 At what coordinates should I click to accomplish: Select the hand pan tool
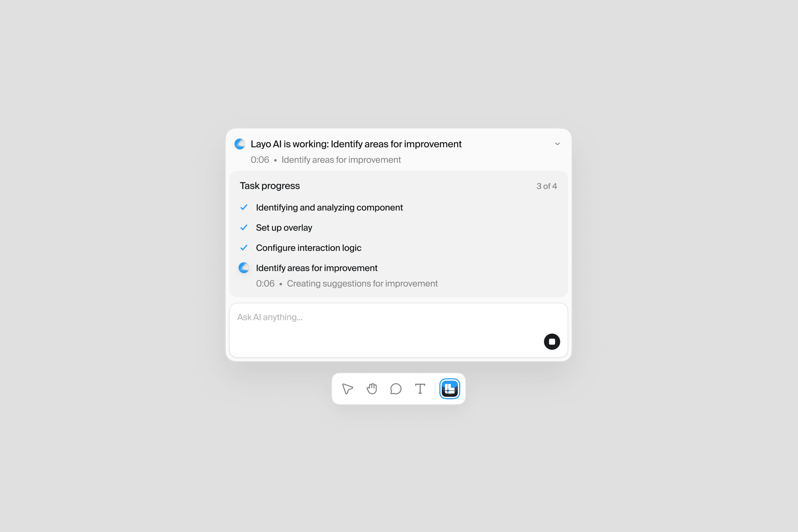pyautogui.click(x=372, y=389)
